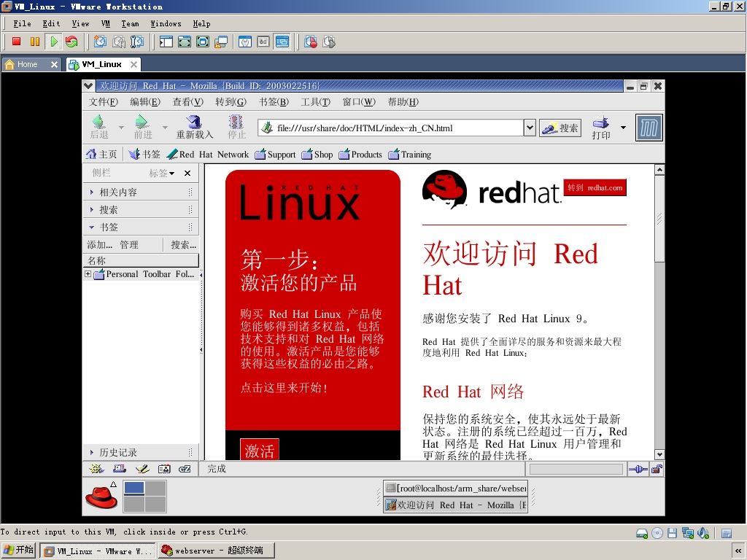Click the VMware revert snapshot icon

coord(119,42)
